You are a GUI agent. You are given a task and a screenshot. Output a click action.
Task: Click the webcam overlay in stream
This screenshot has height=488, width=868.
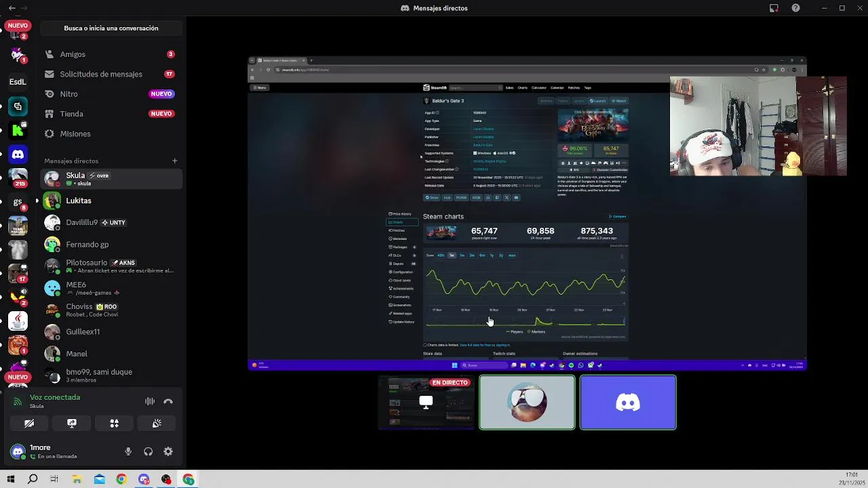click(x=758, y=126)
